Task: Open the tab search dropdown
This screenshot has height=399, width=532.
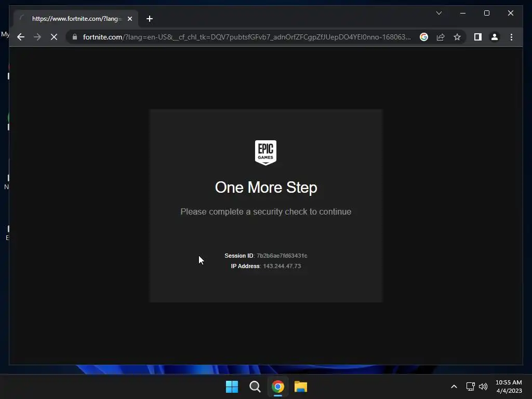Action: tap(438, 13)
